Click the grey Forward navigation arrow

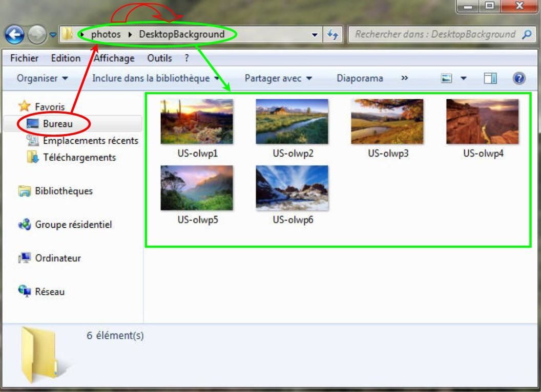37,34
